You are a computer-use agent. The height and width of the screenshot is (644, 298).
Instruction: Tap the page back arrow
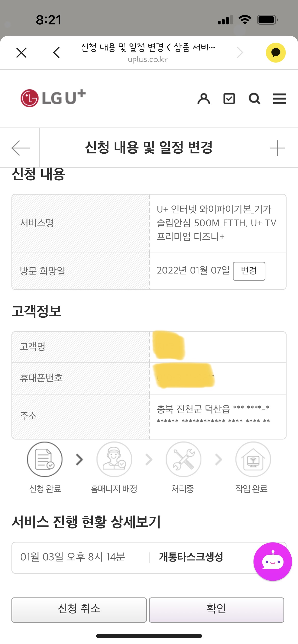point(21,148)
